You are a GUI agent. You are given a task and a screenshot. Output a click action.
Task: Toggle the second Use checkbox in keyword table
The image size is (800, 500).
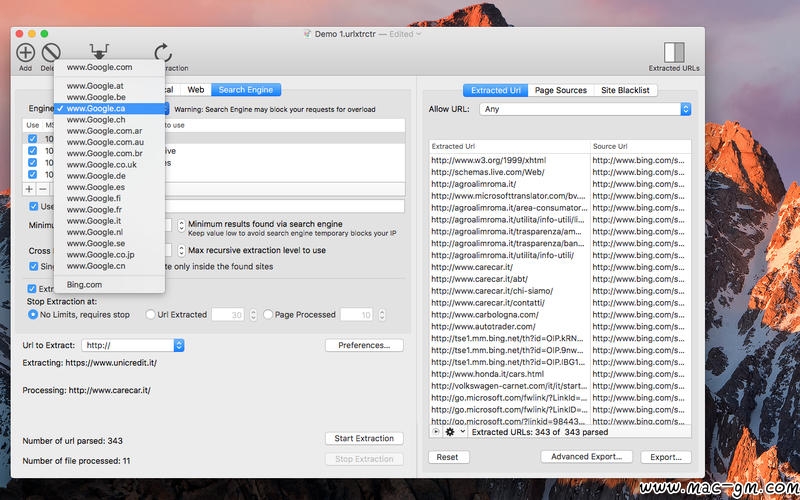coord(33,151)
